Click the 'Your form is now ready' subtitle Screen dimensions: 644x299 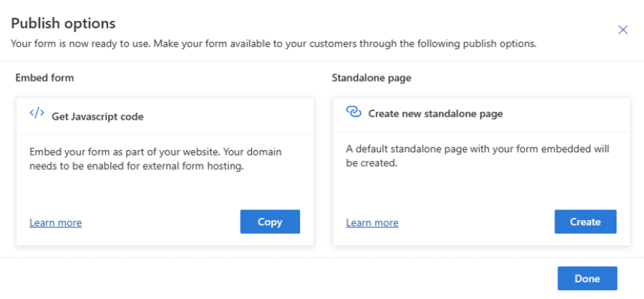[x=274, y=44]
